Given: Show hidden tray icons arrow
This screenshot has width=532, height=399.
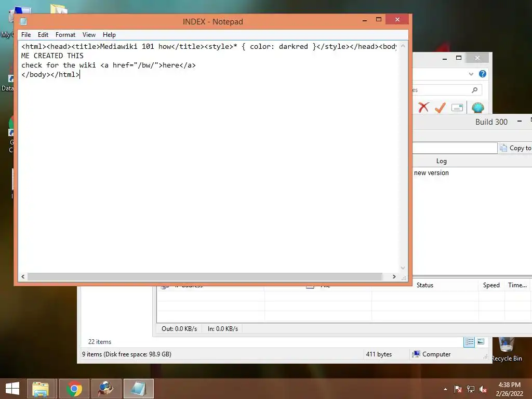Looking at the screenshot, I should [x=445, y=389].
